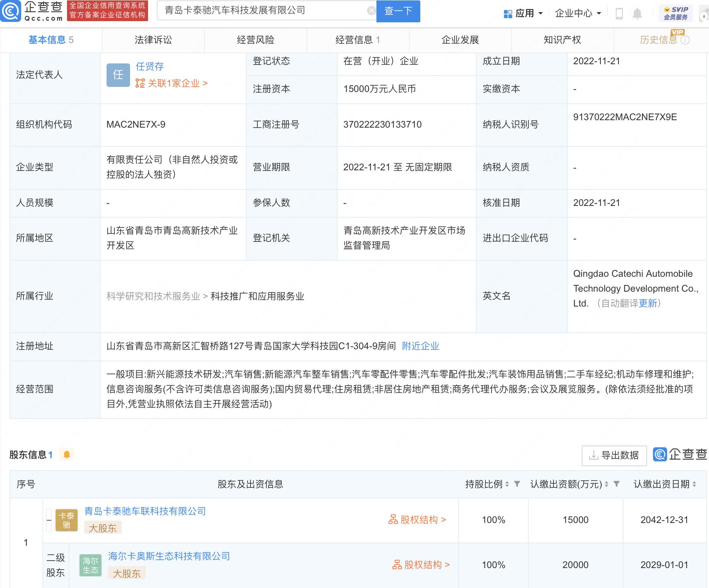709x588 pixels.
Task: Open the 企业中心 dropdown menu
Action: pos(578,14)
